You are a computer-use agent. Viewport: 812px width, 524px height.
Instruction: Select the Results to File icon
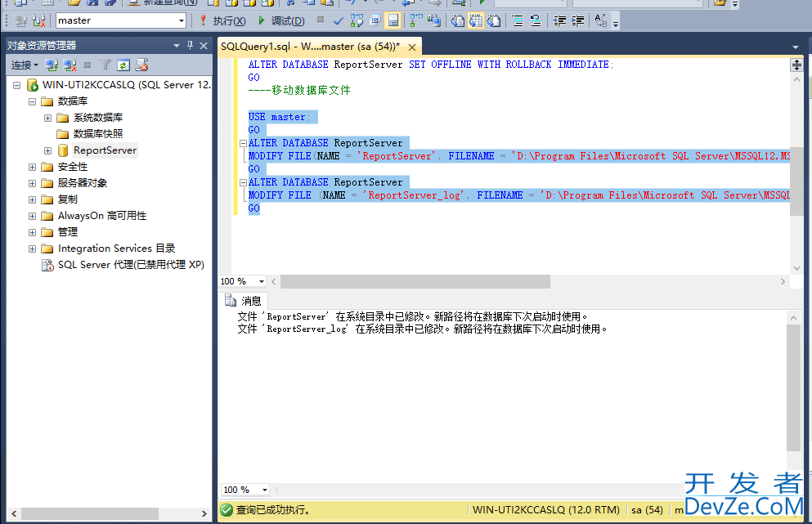494,20
